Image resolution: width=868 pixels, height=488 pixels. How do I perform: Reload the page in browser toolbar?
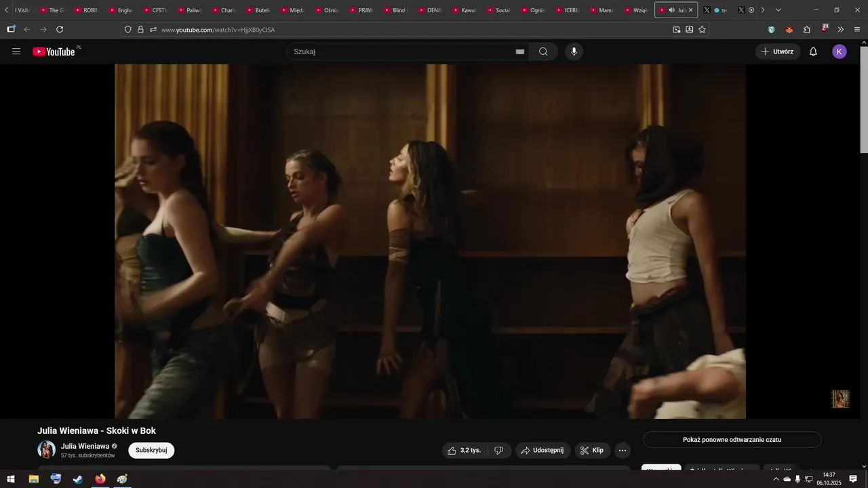coord(60,29)
